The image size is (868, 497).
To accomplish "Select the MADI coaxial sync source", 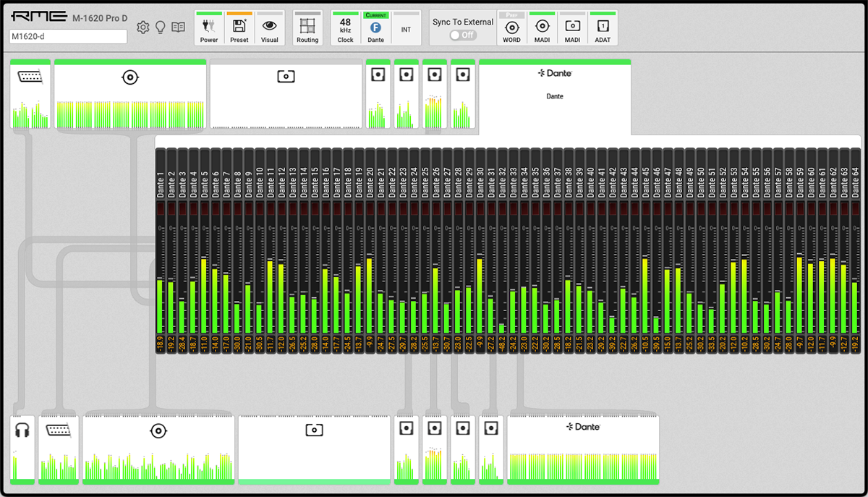I will [x=542, y=28].
